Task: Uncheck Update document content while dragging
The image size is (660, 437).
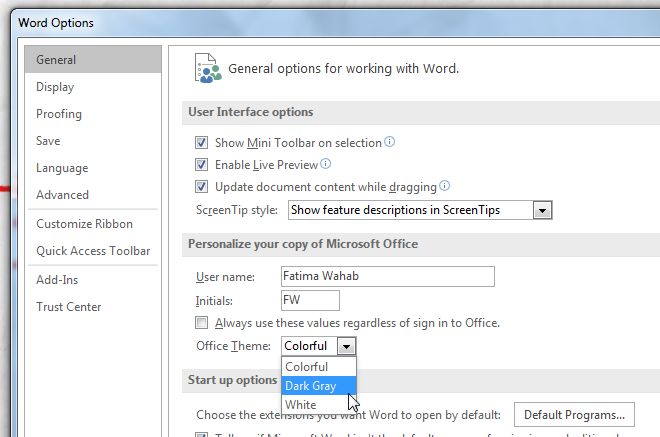Action: click(202, 187)
